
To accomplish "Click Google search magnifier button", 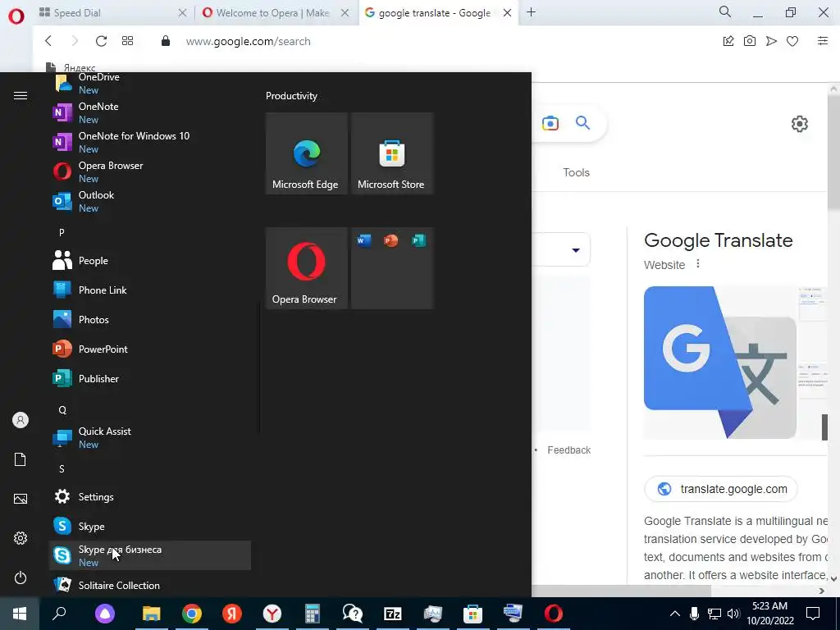I will [583, 123].
